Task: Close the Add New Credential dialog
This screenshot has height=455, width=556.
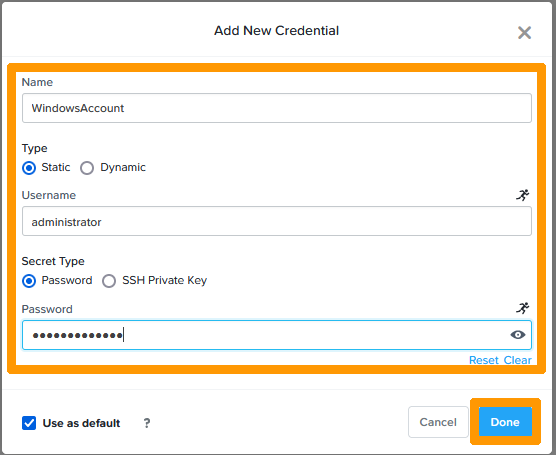Action: [x=524, y=33]
